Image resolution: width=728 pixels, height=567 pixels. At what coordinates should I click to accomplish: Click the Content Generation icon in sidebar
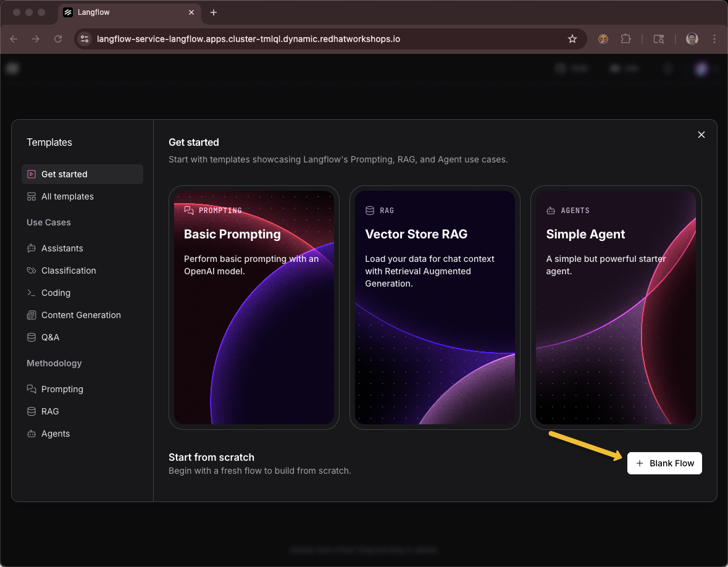(32, 315)
